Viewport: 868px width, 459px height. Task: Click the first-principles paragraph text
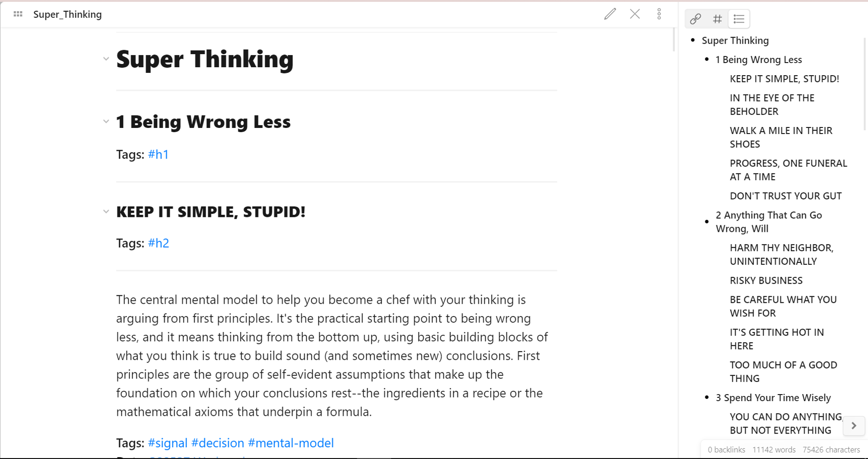pos(332,356)
